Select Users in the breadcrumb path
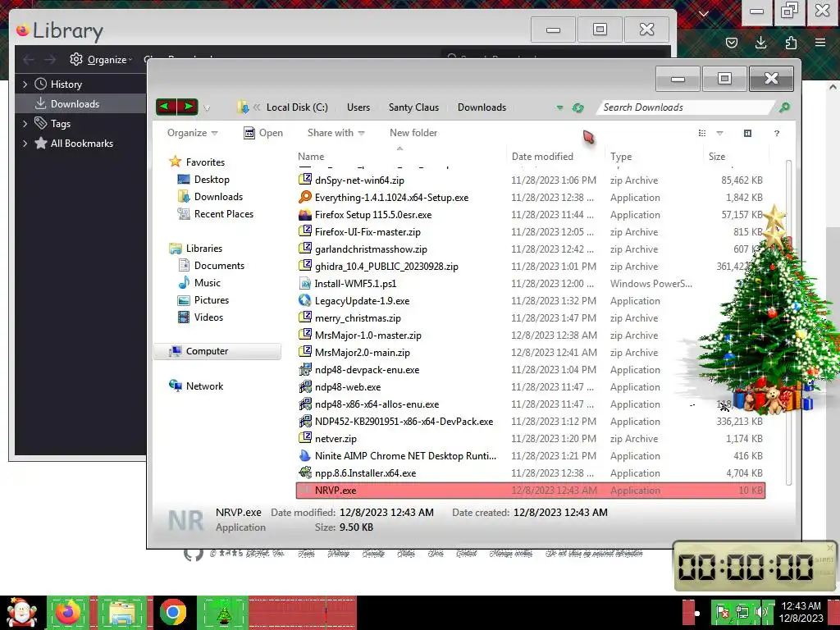840x630 pixels. tap(358, 107)
